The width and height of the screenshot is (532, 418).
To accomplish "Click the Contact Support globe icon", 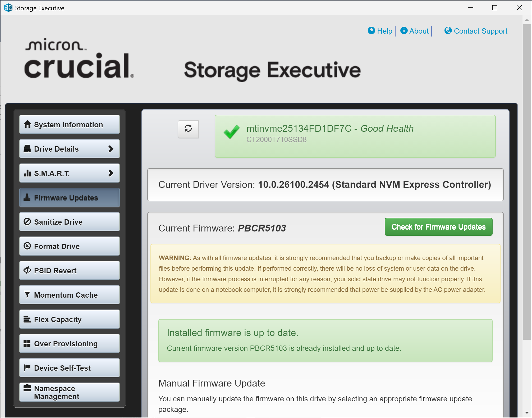I will (x=448, y=31).
